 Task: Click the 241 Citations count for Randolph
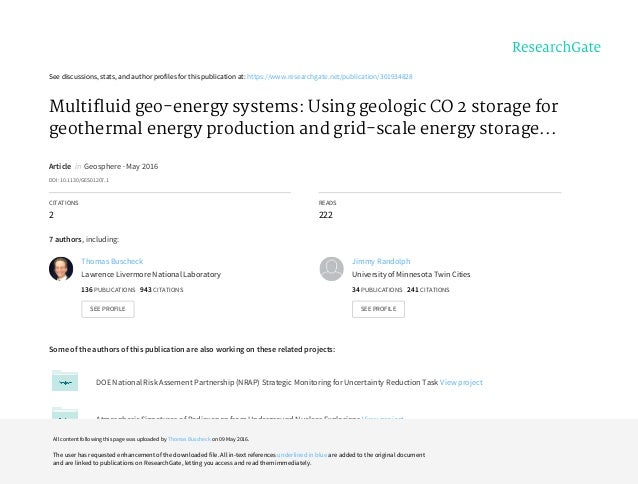tap(428, 290)
